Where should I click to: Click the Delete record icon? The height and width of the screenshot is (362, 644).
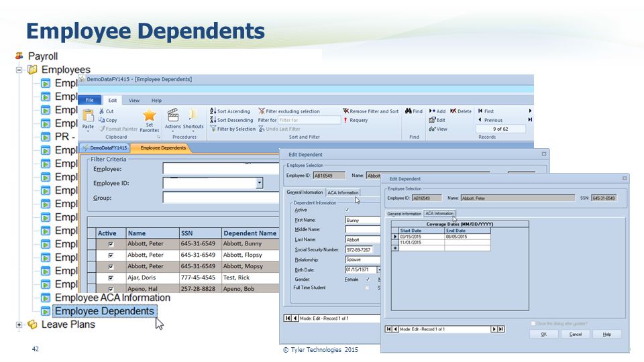tap(453, 111)
